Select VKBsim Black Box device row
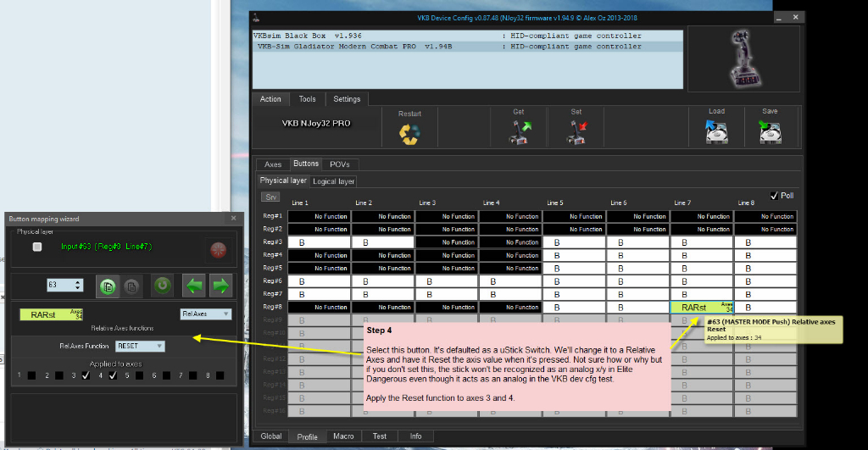Image resolution: width=868 pixels, height=450 pixels. (467, 36)
